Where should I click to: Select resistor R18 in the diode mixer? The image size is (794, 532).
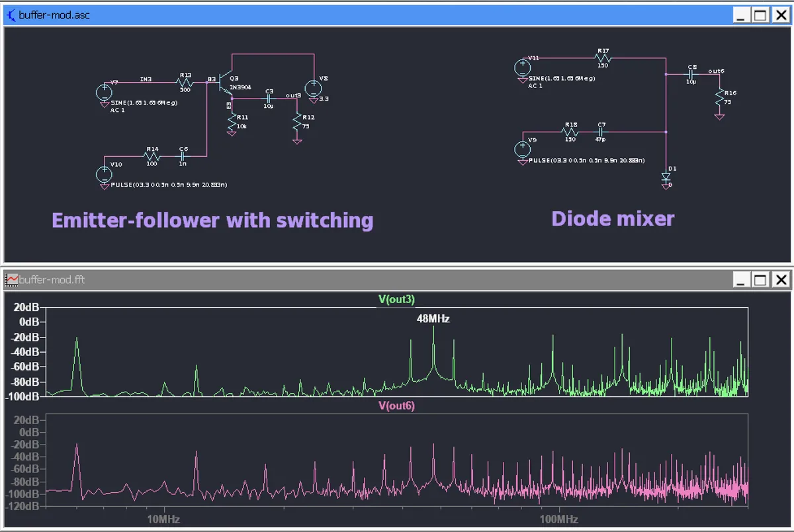(570, 132)
